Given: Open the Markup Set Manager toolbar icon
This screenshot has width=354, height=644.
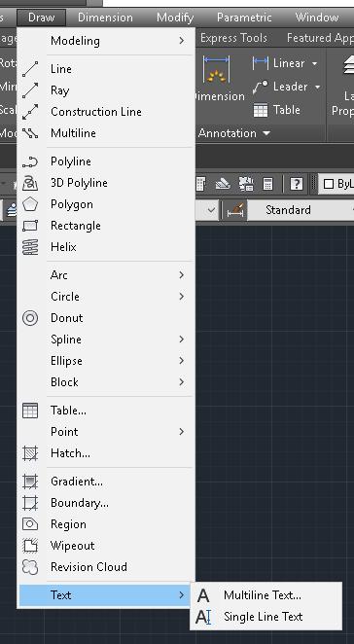Looking at the screenshot, I should click(246, 184).
